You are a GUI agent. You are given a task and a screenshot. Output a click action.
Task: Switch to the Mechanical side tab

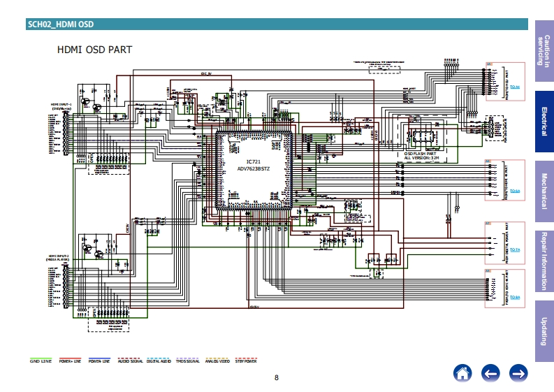tap(544, 191)
